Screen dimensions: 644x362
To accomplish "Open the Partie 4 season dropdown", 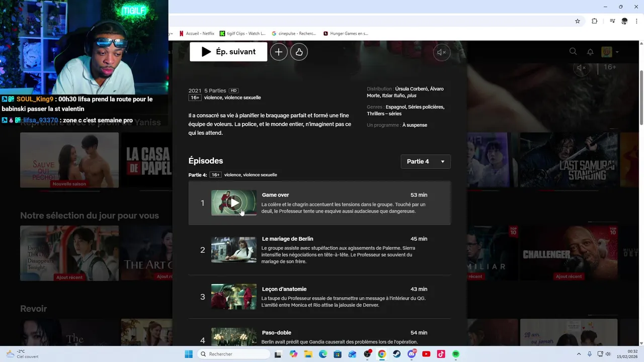I will point(426,161).
